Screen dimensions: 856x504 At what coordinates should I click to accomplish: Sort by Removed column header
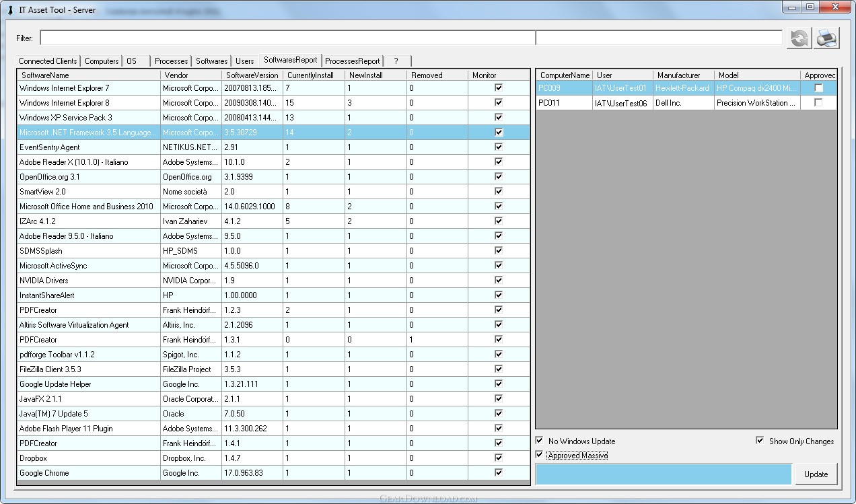point(437,75)
